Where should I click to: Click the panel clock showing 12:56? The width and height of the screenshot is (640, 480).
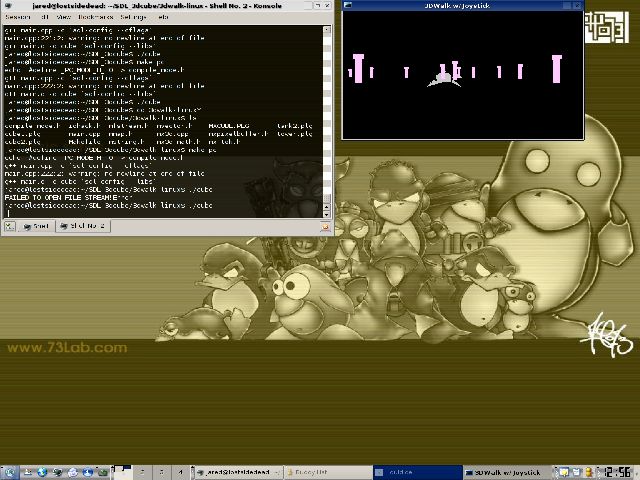617,472
